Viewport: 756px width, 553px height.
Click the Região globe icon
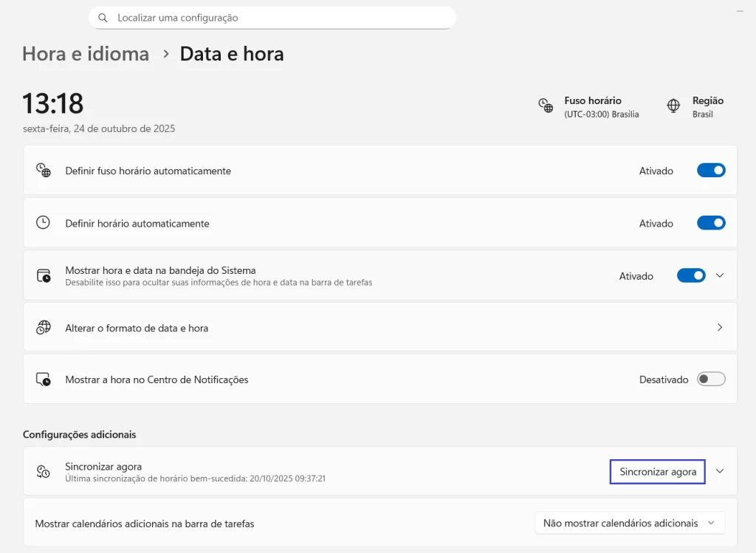(673, 106)
